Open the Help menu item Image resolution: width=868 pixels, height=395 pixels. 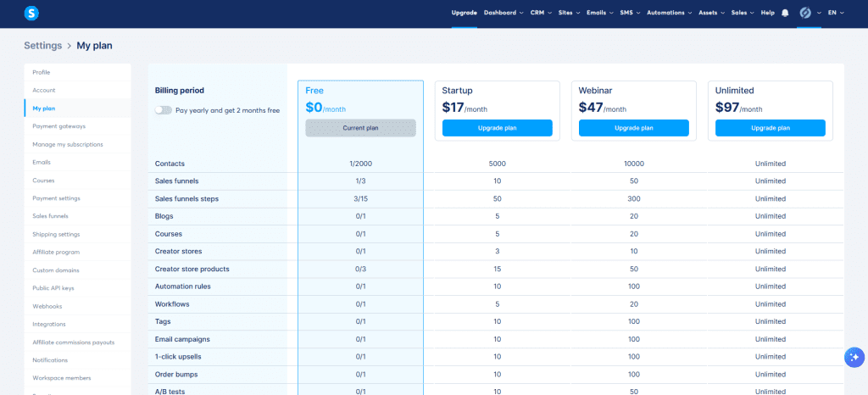[767, 13]
